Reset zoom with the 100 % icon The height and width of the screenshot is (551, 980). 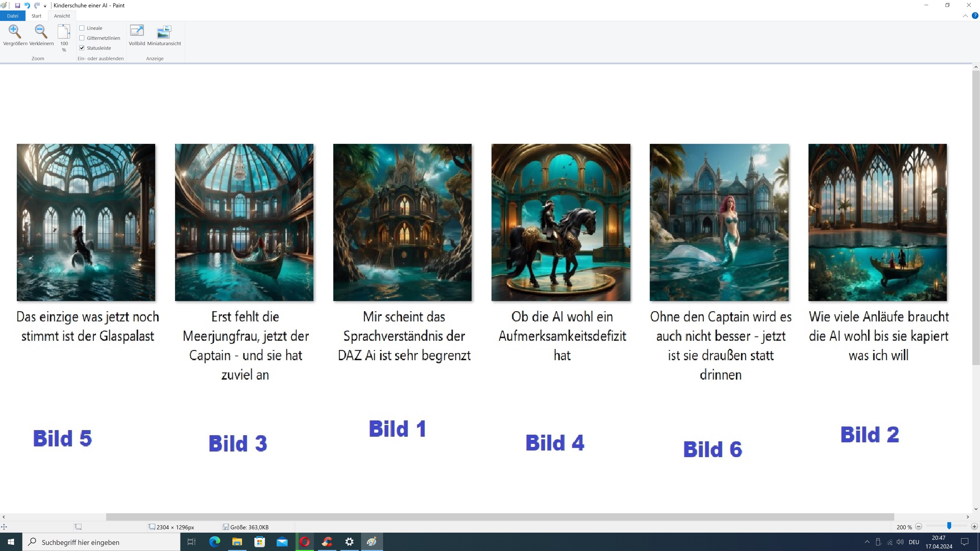click(x=64, y=32)
